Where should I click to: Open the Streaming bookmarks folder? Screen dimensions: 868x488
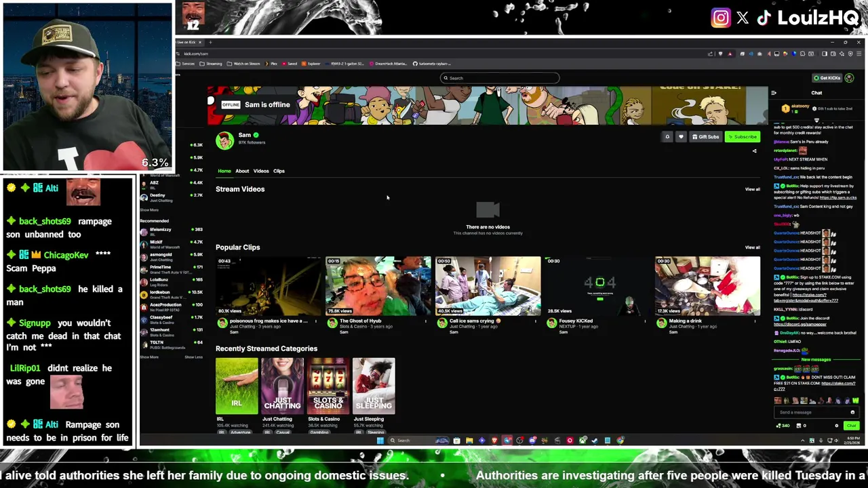(x=210, y=64)
